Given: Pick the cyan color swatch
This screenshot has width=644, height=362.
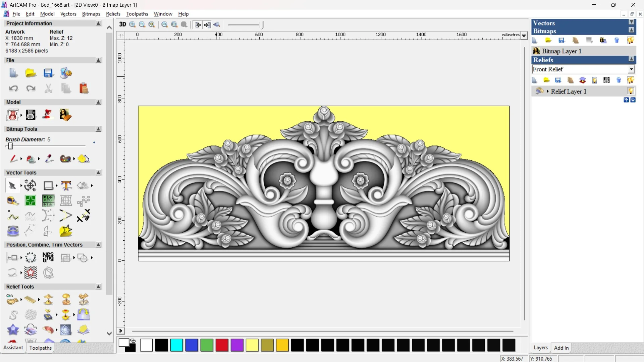Looking at the screenshot, I should coord(176,345).
